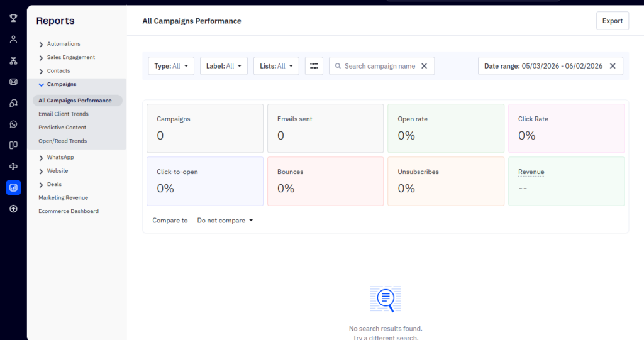Click the Search campaign name field
The height and width of the screenshot is (340, 644).
tap(382, 66)
